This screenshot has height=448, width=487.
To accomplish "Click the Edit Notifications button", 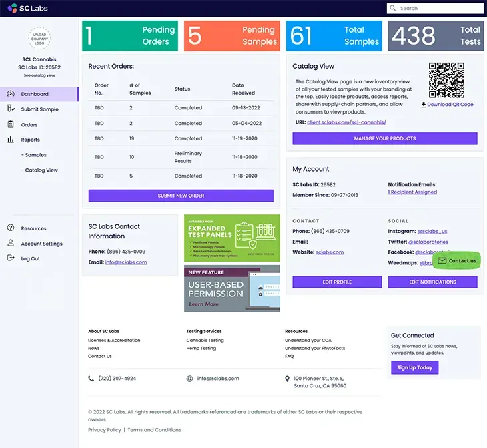I will [432, 282].
